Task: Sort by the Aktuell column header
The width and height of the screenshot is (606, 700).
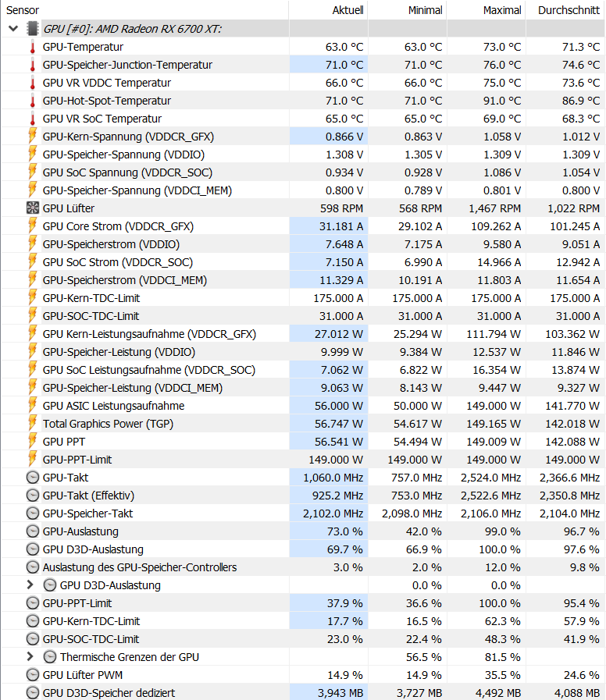Action: [329, 10]
